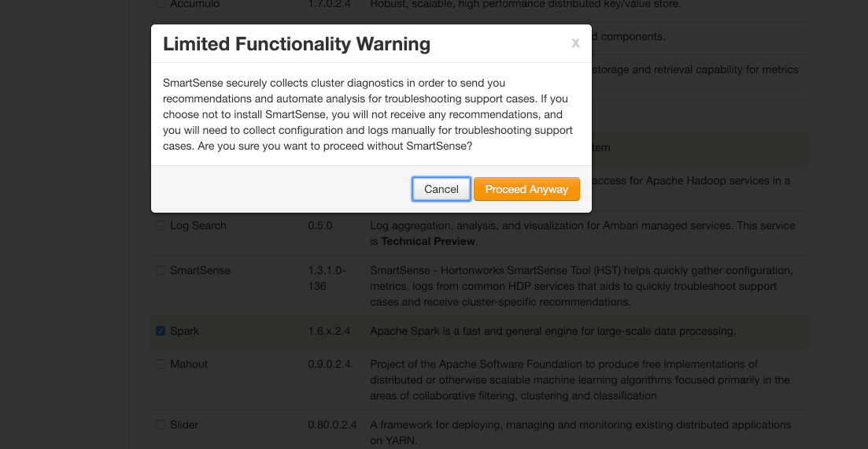This screenshot has height=449, width=868.
Task: Click the SmartSense warning message text
Action: pos(368,114)
